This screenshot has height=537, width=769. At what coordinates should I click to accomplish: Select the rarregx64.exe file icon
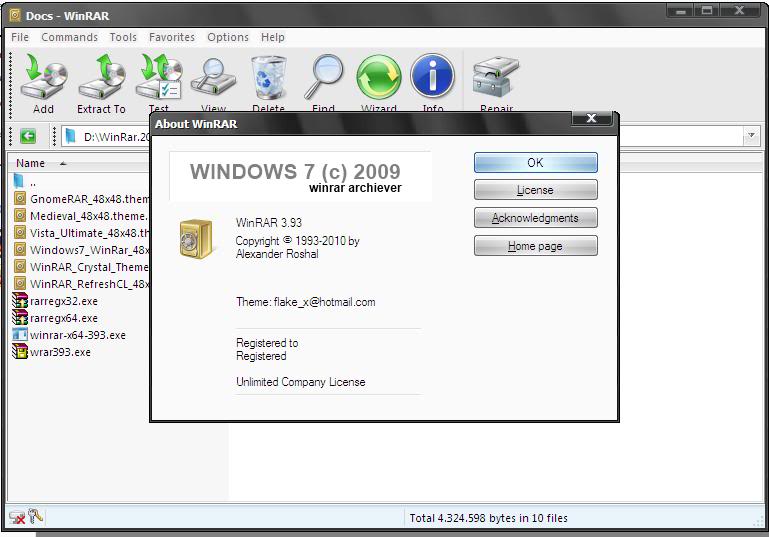pyautogui.click(x=20, y=318)
